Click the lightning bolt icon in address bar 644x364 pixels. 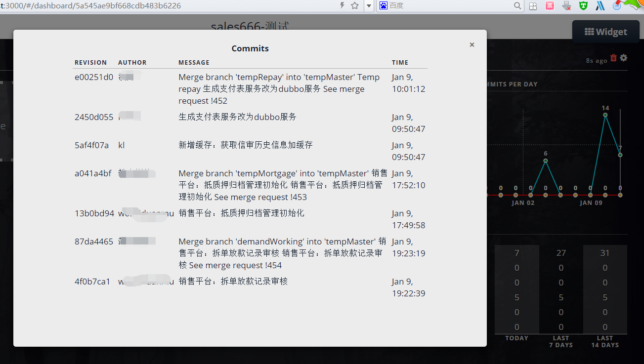click(342, 5)
